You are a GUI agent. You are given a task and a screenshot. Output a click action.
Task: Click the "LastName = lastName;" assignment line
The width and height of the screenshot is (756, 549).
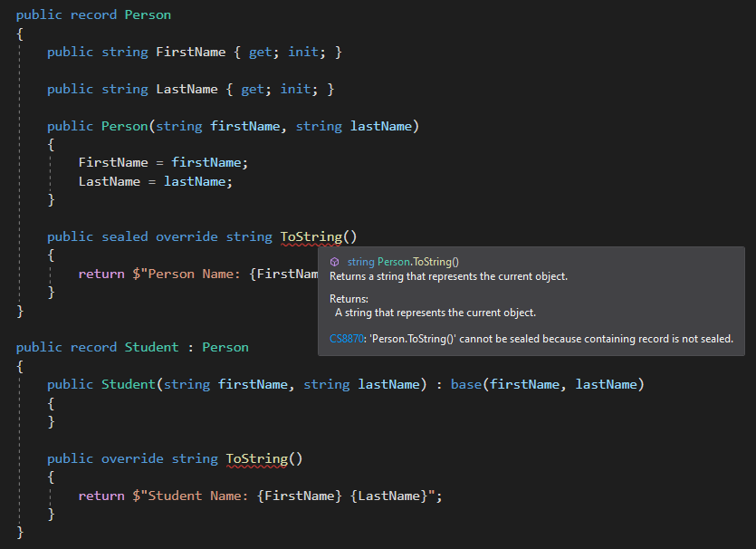click(x=155, y=182)
